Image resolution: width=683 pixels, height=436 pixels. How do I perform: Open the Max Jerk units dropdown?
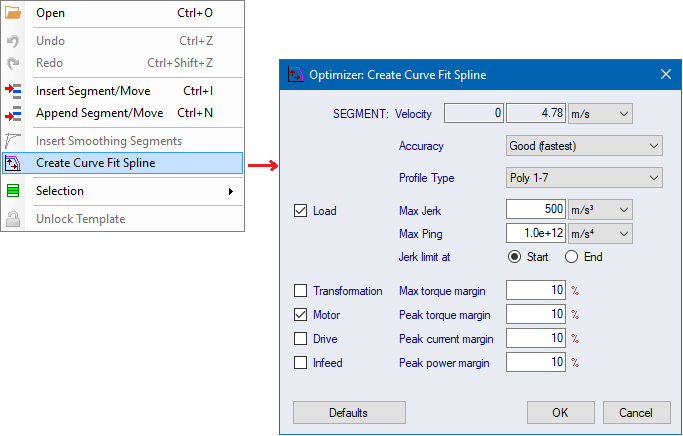(x=600, y=209)
